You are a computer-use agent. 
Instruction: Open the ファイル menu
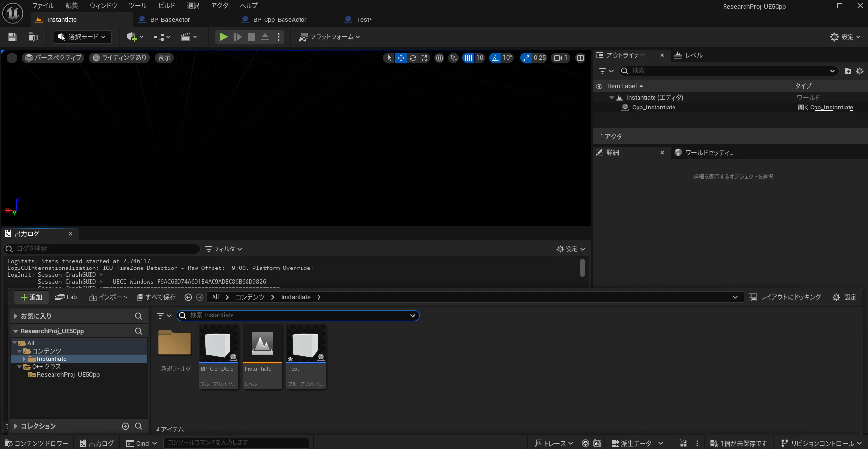pos(43,6)
